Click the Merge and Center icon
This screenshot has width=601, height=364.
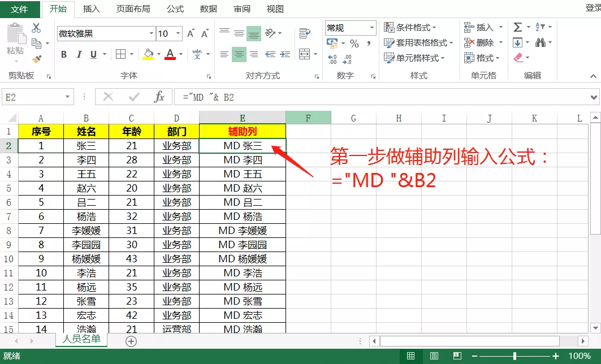[304, 54]
